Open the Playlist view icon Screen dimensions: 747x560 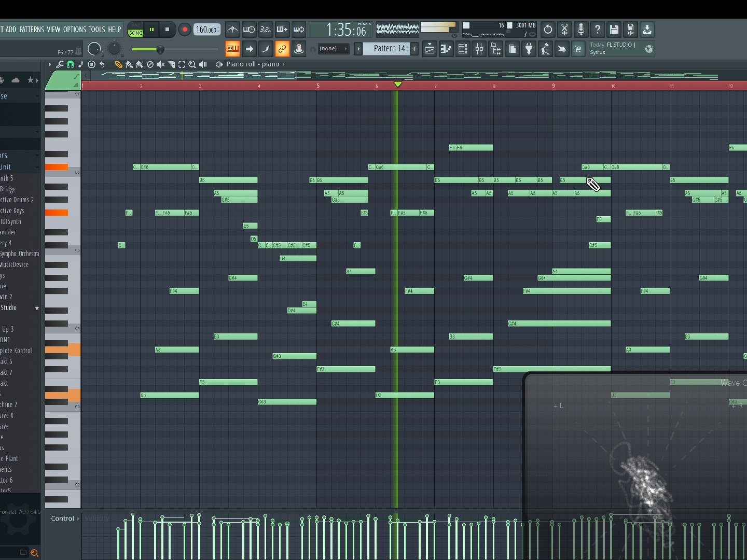coord(430,49)
